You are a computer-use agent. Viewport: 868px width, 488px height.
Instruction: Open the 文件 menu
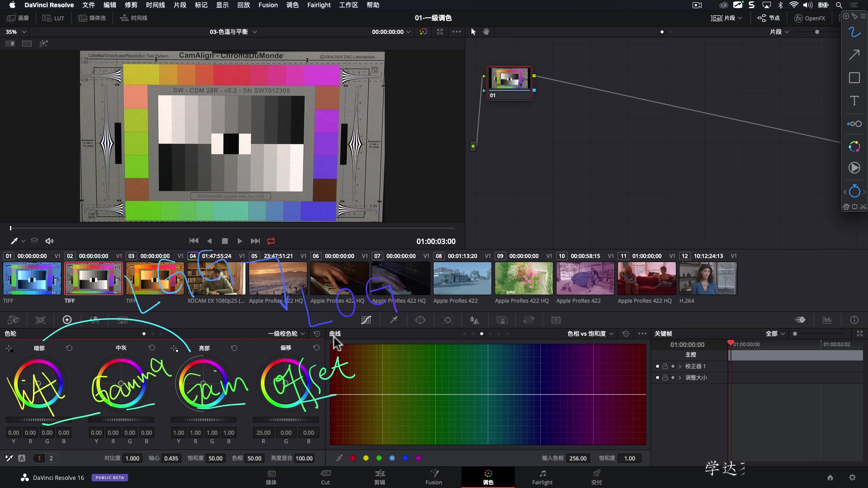[89, 5]
